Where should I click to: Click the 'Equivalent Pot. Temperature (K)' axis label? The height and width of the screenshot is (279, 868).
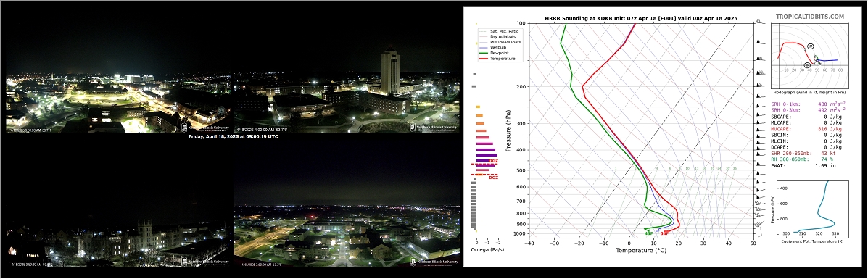tap(812, 241)
